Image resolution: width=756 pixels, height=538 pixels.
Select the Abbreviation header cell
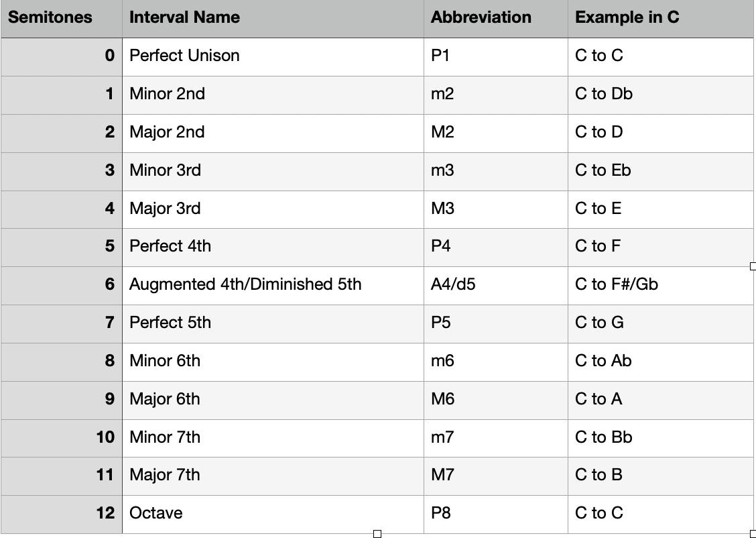tap(496, 19)
